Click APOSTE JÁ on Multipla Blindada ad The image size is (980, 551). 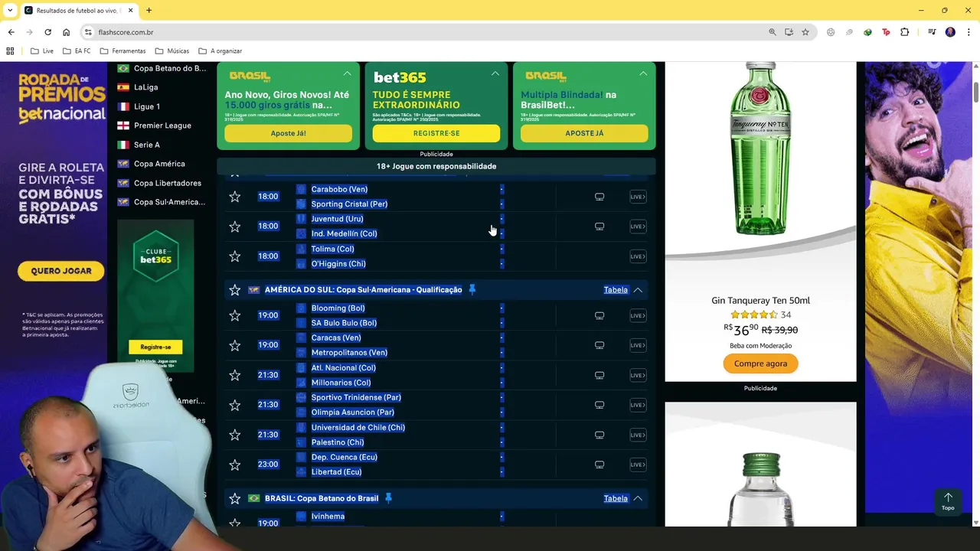point(584,133)
